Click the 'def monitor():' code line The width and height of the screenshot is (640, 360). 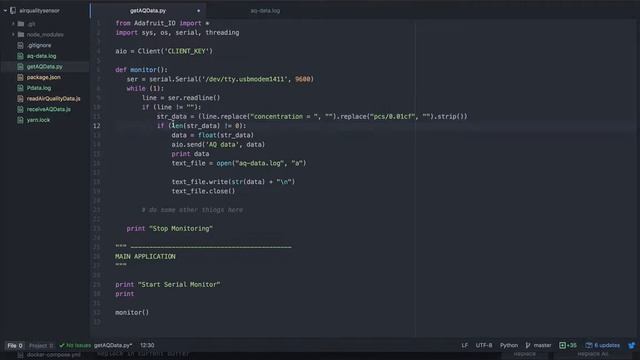(x=141, y=70)
